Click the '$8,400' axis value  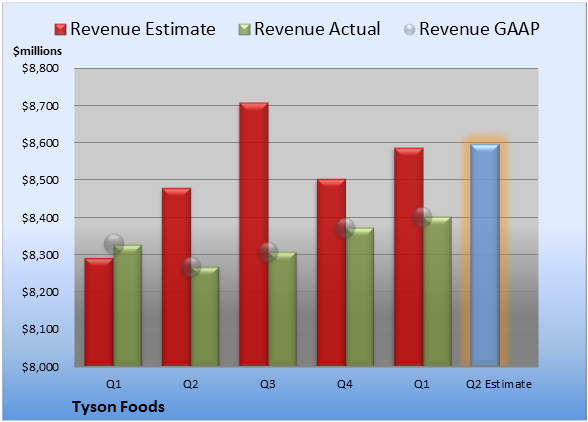40,218
